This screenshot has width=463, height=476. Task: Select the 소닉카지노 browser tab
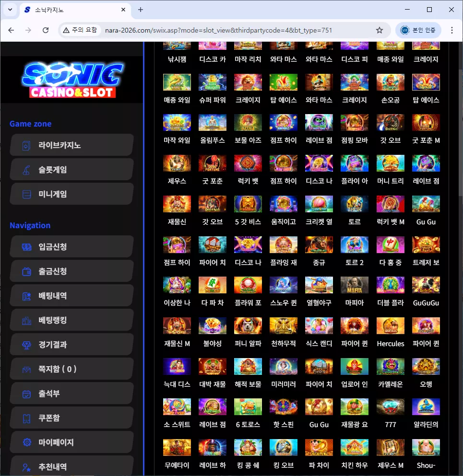click(x=75, y=10)
